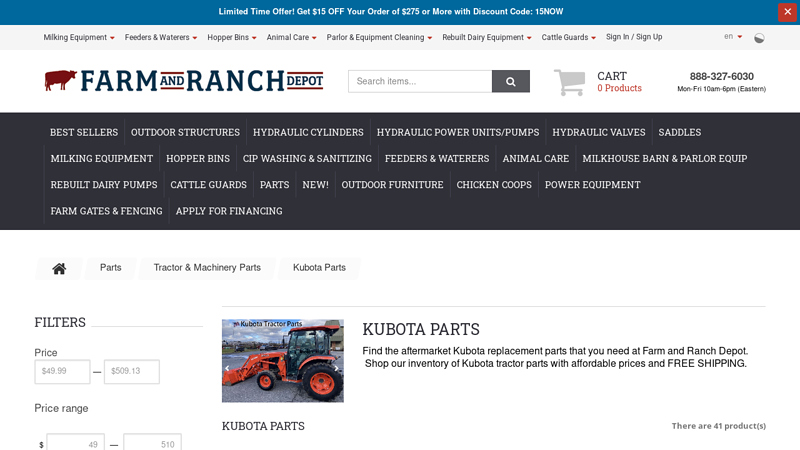Open PARTS main menu item
The height and width of the screenshot is (450, 800).
click(274, 185)
